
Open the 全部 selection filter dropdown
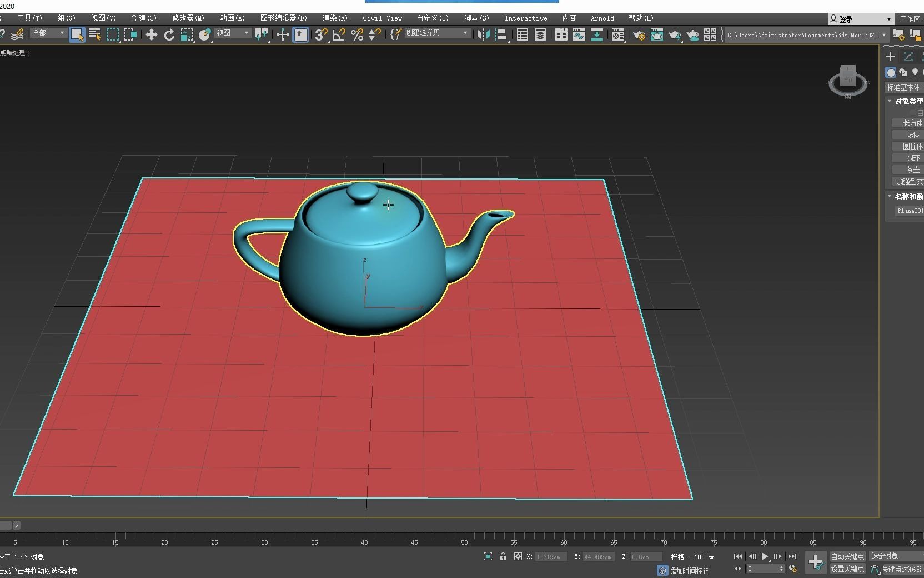point(48,33)
